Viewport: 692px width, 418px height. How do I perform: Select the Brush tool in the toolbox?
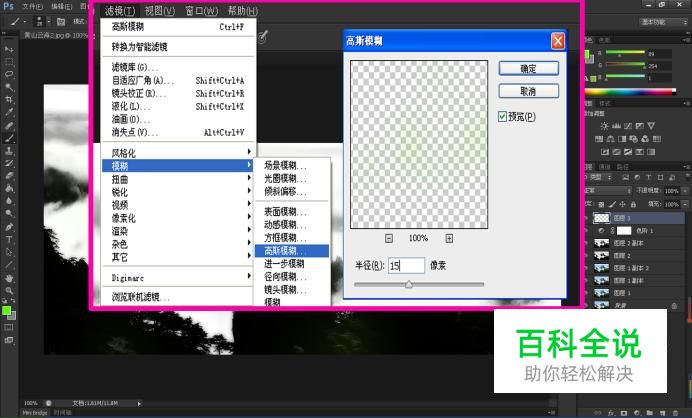[9, 138]
